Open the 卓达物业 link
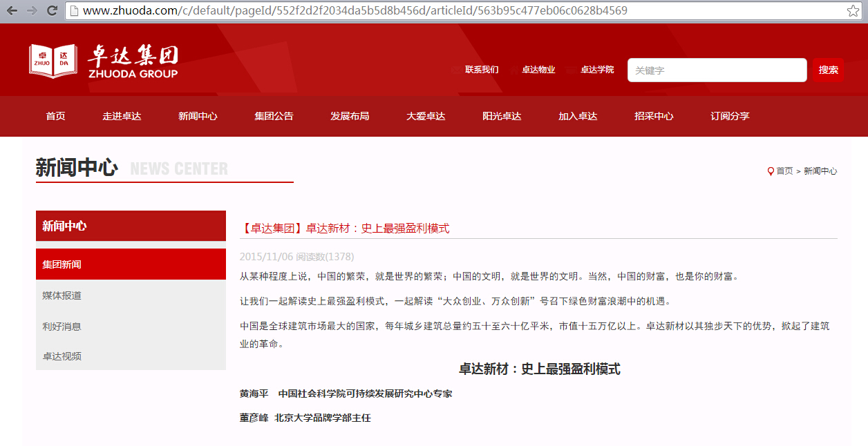The image size is (868, 446). 538,70
